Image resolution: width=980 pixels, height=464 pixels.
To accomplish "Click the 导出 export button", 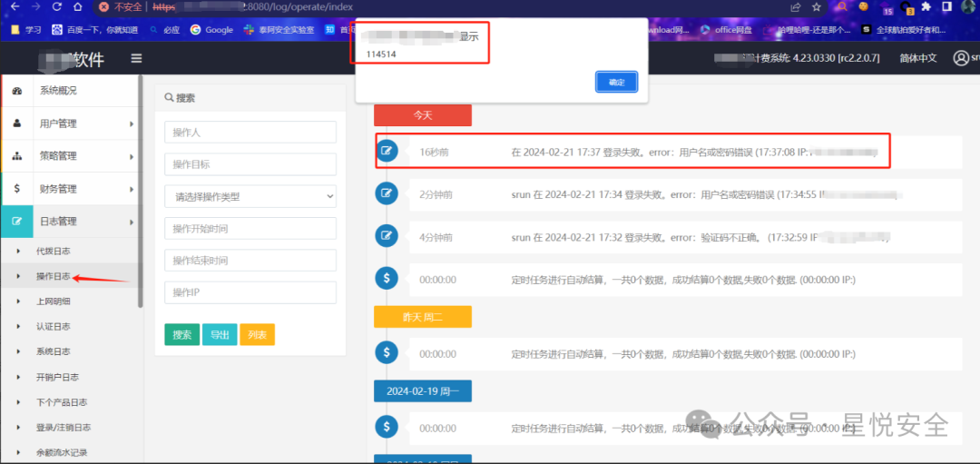I will click(x=220, y=334).
